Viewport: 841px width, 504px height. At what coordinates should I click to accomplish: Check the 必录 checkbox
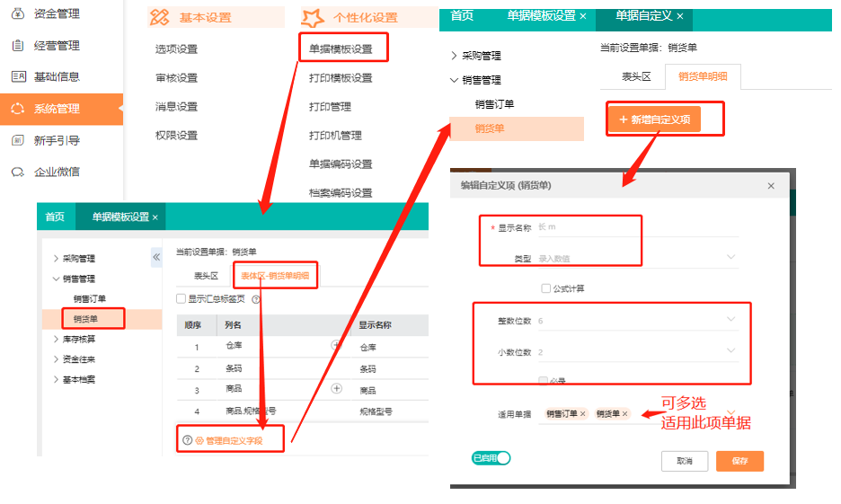[544, 381]
